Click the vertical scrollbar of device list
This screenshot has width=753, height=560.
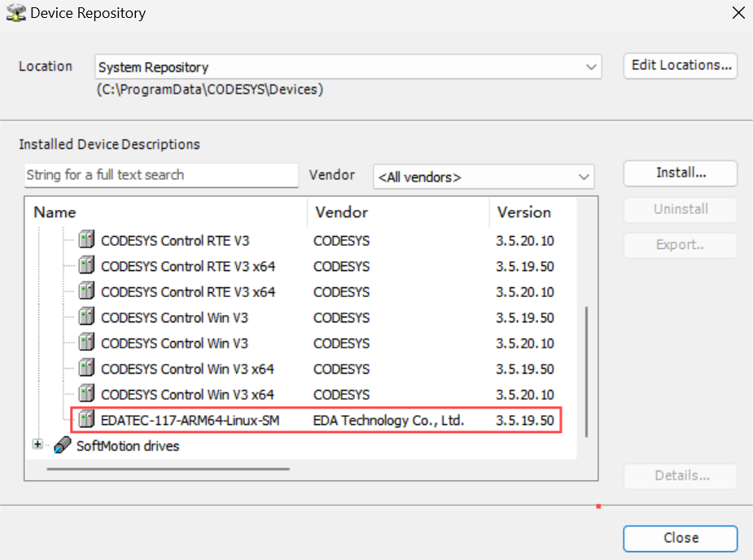[586, 372]
